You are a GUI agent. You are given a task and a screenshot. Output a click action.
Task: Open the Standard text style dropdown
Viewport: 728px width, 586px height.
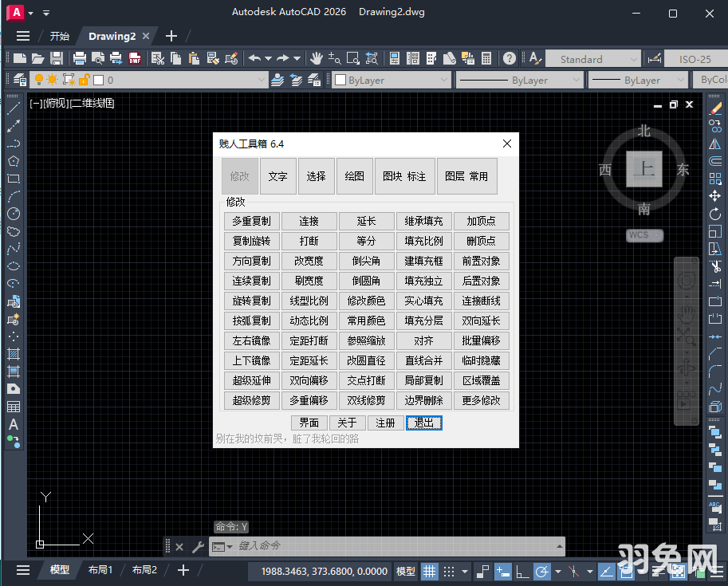tap(593, 57)
